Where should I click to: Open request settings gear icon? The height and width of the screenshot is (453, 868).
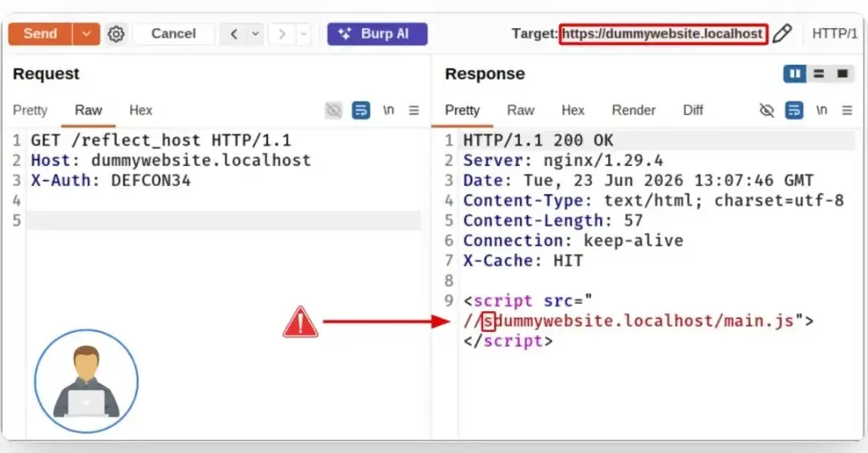pyautogui.click(x=116, y=34)
